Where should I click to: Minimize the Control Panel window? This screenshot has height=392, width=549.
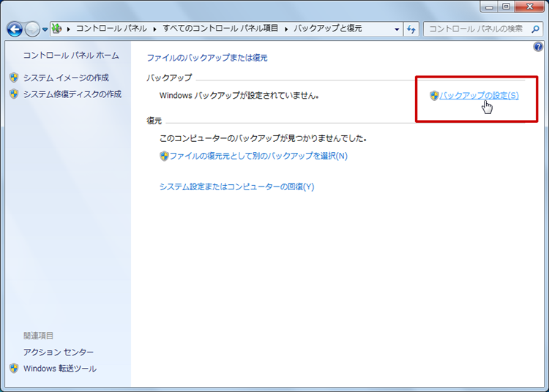coord(489,7)
